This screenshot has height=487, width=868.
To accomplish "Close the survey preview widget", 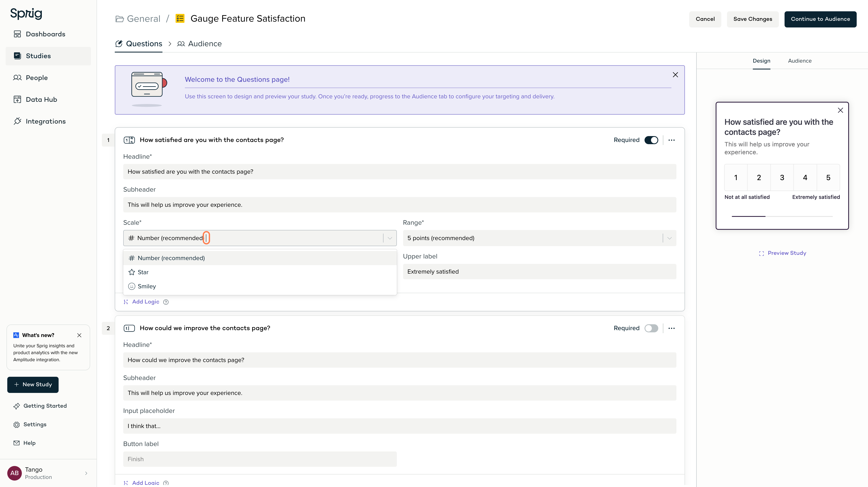I will click(x=840, y=110).
